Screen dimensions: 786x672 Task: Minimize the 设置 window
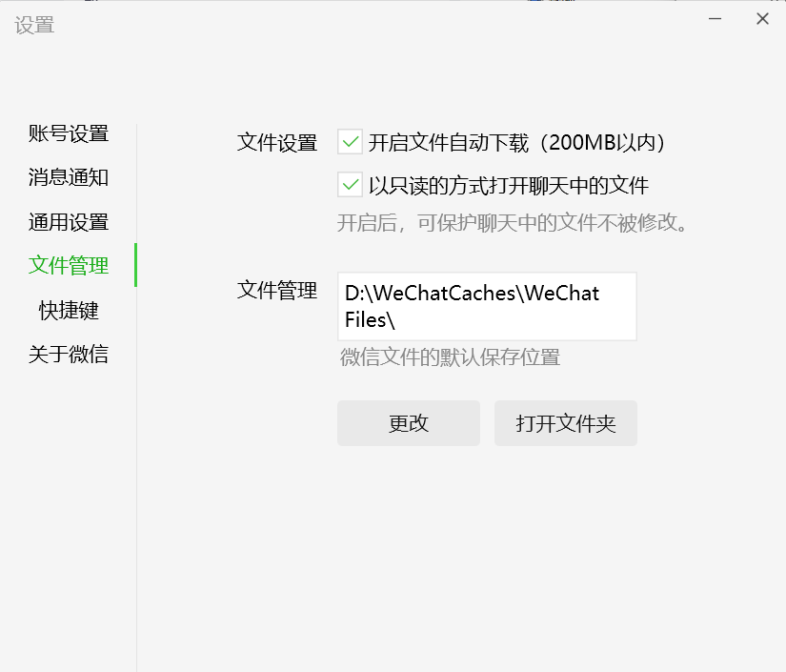point(715,19)
